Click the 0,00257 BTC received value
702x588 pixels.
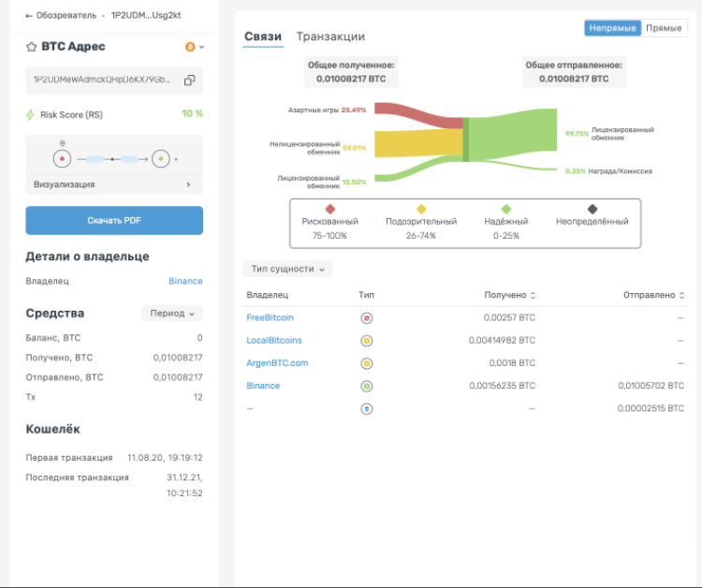pos(509,317)
